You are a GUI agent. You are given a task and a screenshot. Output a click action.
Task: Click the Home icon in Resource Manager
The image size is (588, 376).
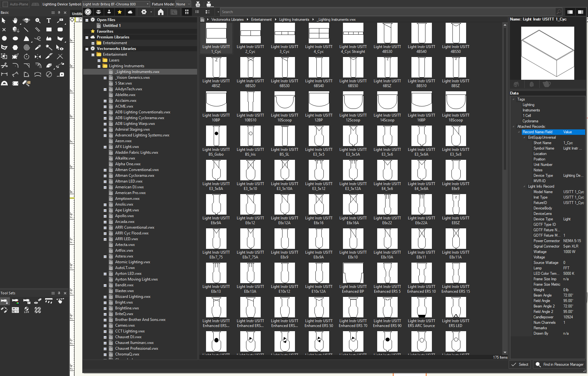pos(161,12)
